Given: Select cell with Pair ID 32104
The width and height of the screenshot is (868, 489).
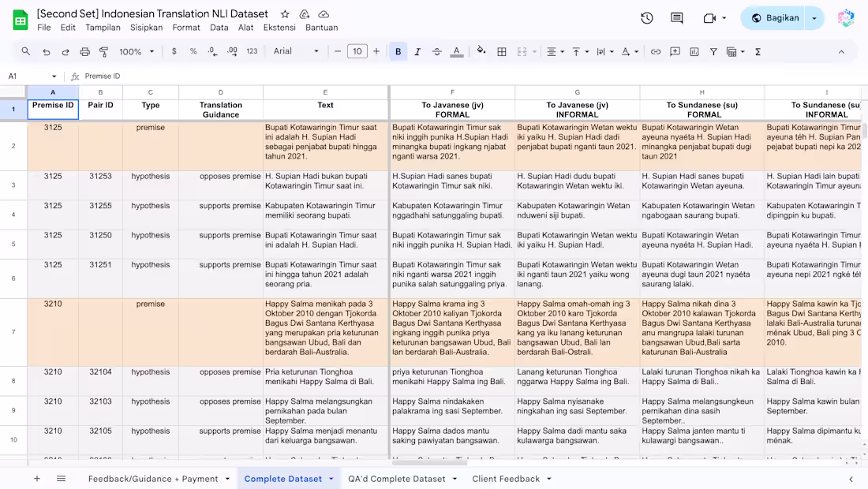Looking at the screenshot, I should coord(101,381).
